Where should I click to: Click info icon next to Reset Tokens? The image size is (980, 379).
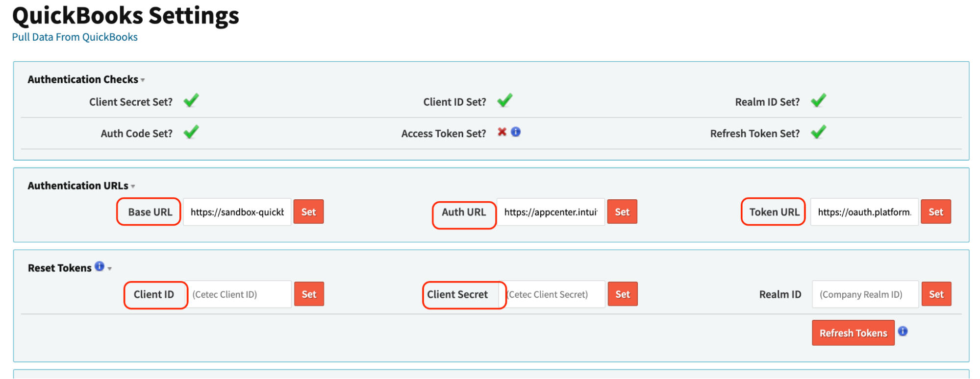[x=100, y=266]
